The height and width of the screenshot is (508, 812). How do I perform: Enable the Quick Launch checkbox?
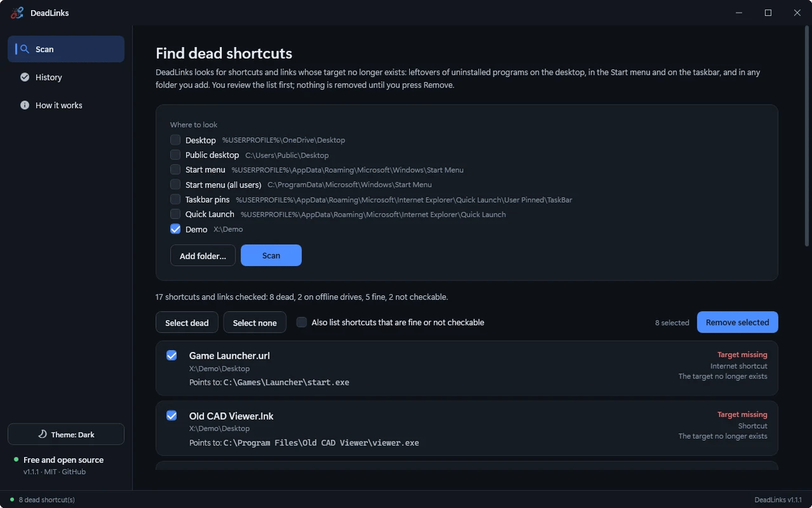tap(175, 214)
